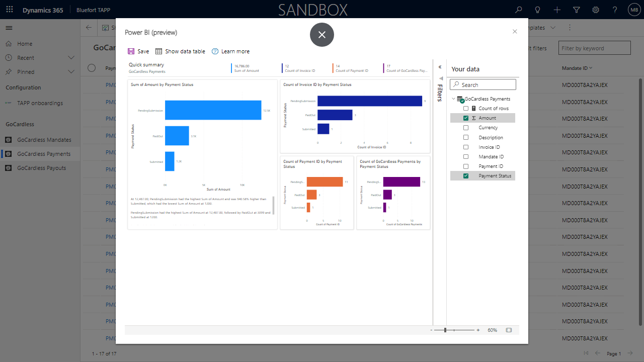Image resolution: width=644 pixels, height=362 pixels.
Task: Adjust the zoom slider handle
Action: pyautogui.click(x=445, y=330)
